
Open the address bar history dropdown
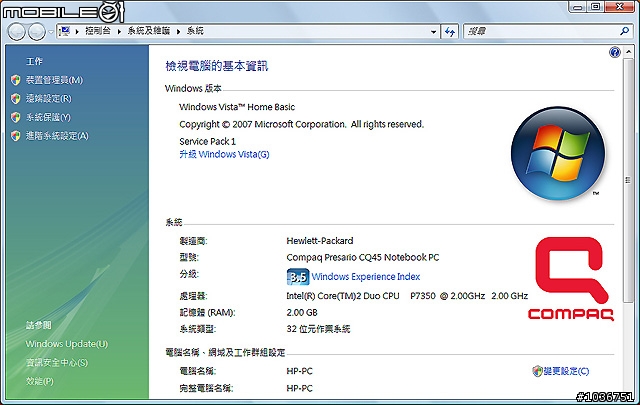tap(433, 31)
